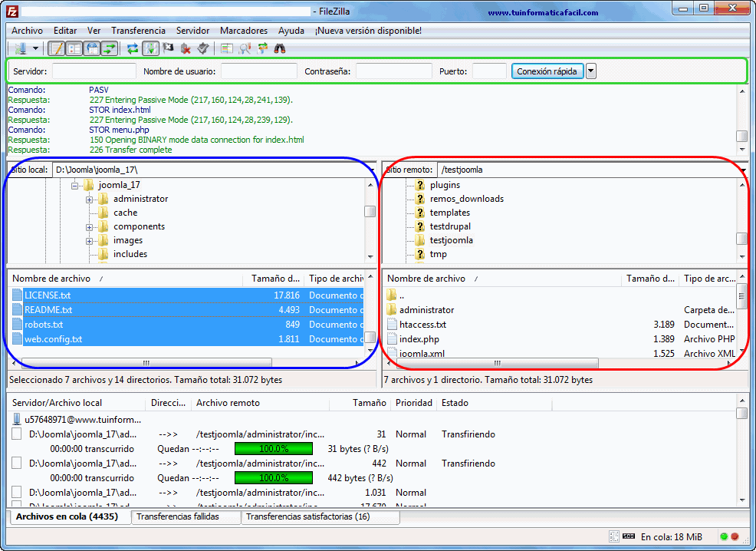This screenshot has height=551, width=756.
Task: Select the templates remote folder
Action: 450,213
